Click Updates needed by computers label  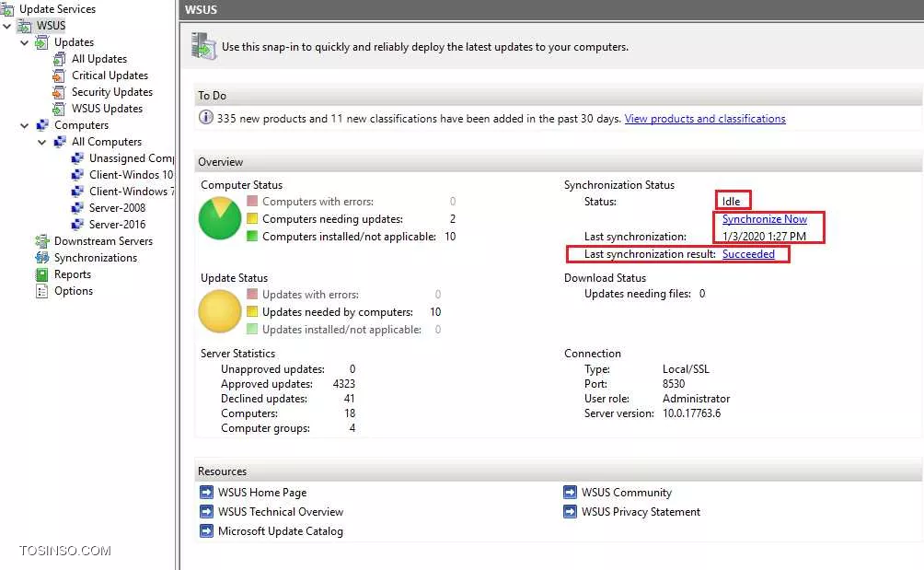point(338,312)
